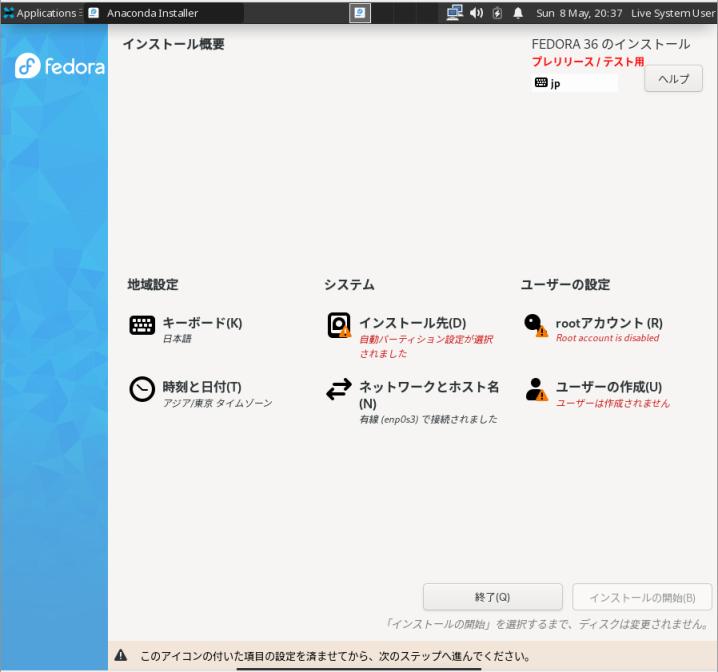Click the bottom warning message text
Screen dimensions: 718x672
click(335, 656)
